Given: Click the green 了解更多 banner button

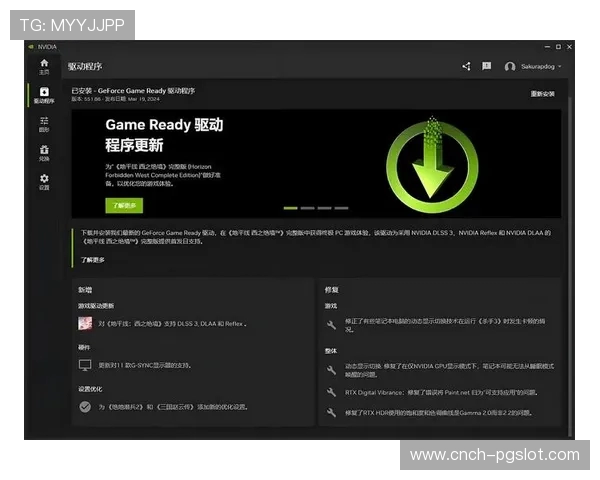Looking at the screenshot, I should pos(125,204).
